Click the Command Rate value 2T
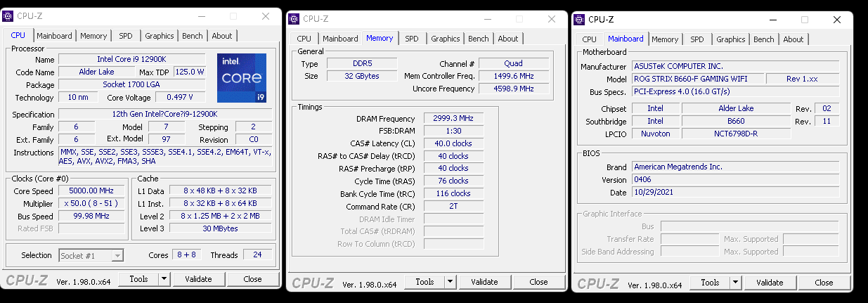868x303 pixels. click(x=453, y=207)
